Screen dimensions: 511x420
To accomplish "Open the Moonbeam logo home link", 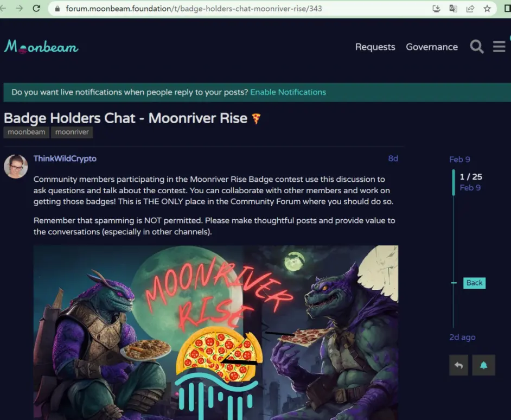I will tap(41, 47).
